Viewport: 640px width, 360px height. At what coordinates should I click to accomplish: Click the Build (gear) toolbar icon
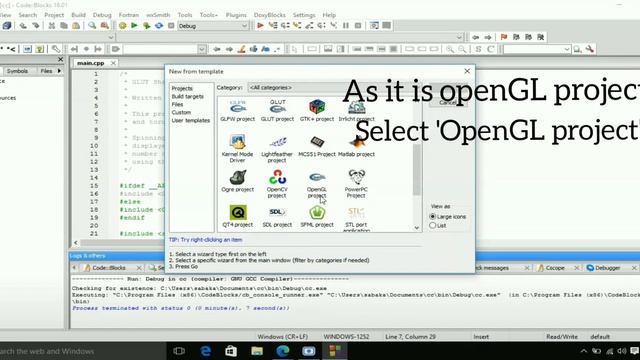[x=122, y=26]
